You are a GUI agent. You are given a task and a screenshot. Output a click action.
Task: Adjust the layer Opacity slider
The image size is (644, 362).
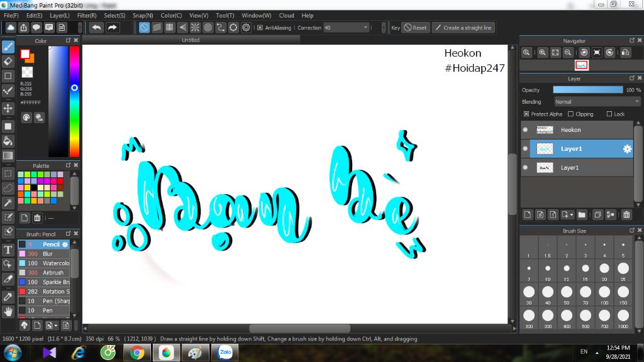pos(588,90)
